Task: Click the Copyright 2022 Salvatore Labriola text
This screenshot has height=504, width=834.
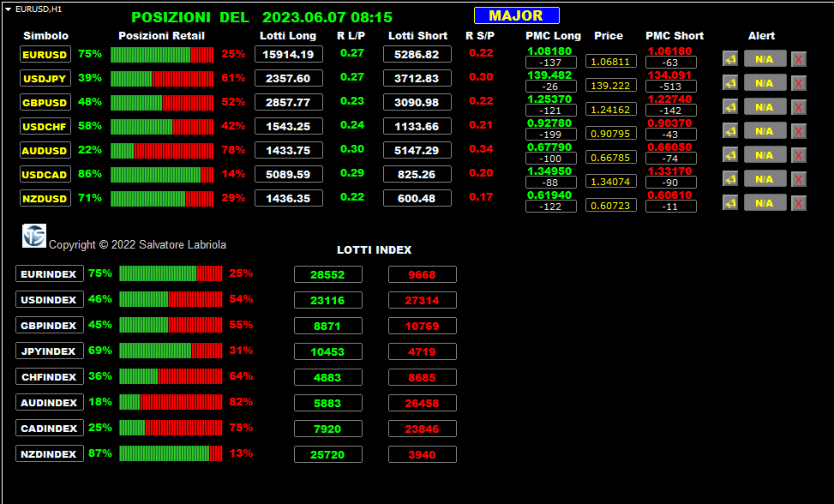Action: click(137, 244)
